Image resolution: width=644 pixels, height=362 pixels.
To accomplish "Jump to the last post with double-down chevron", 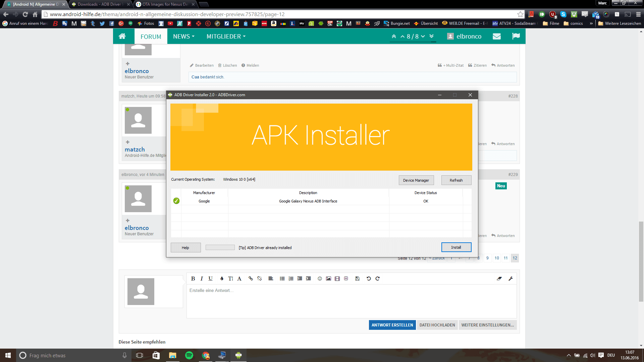I will [432, 36].
